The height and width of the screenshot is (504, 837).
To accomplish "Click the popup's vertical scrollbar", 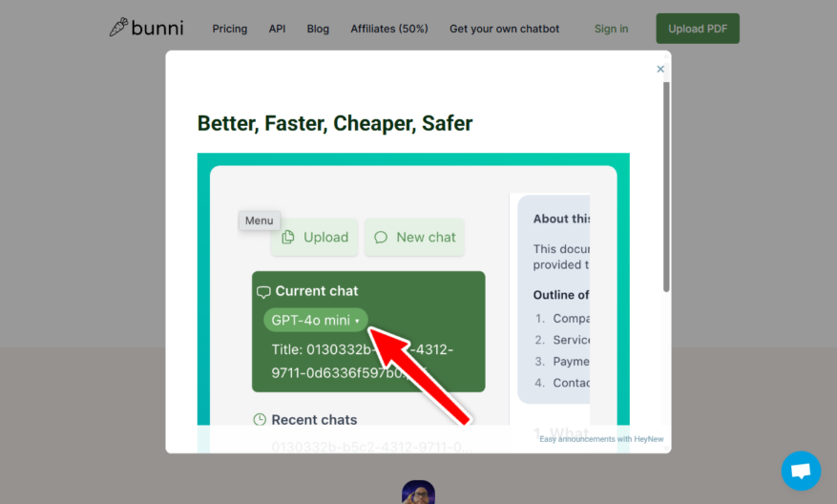I will [666, 187].
